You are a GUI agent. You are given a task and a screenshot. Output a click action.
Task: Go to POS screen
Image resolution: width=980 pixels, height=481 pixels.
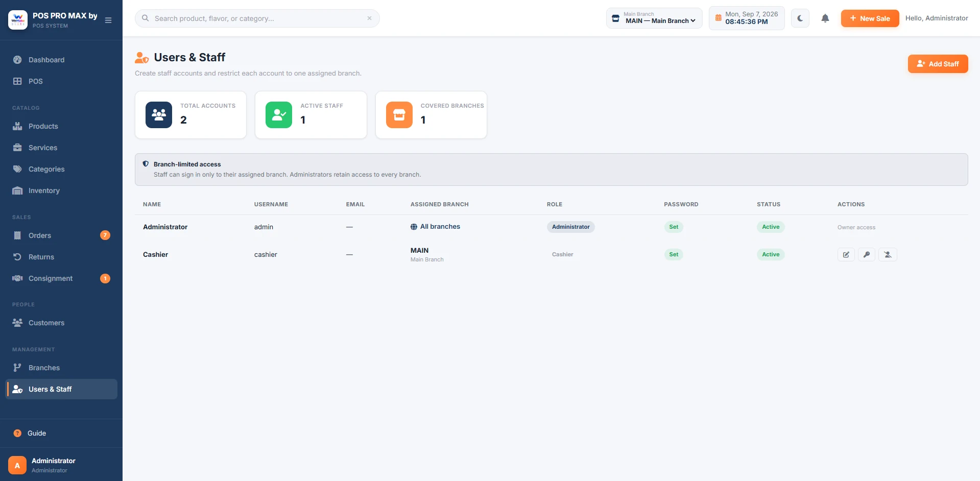(61, 81)
